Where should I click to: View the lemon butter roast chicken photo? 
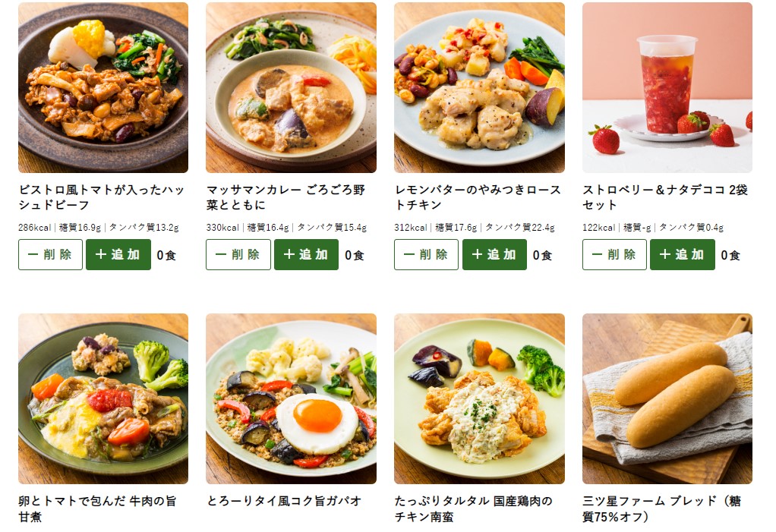click(x=479, y=87)
